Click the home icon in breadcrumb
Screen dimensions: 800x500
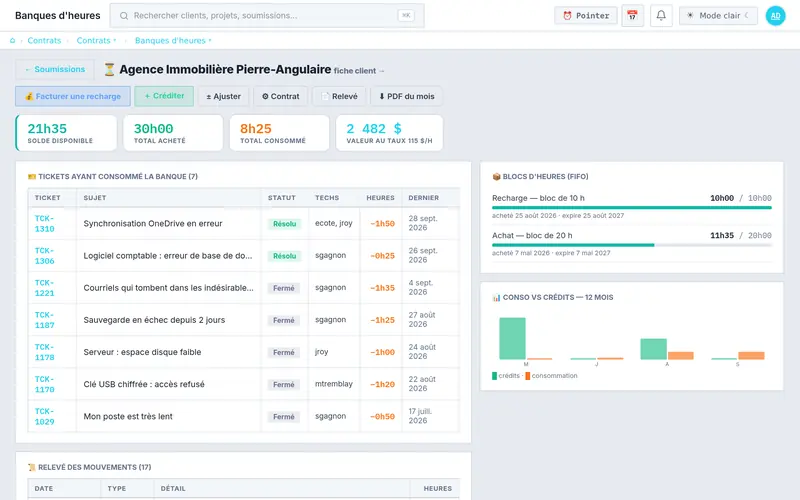pos(12,40)
